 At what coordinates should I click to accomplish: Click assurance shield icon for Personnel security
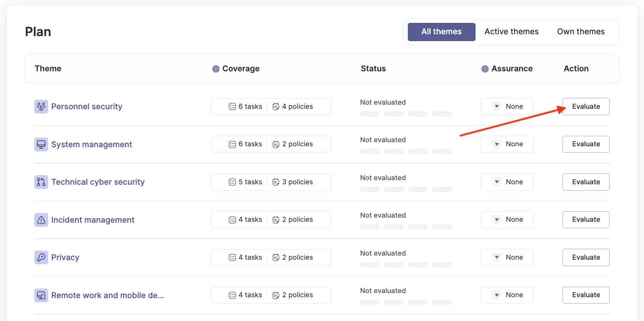[x=497, y=107]
